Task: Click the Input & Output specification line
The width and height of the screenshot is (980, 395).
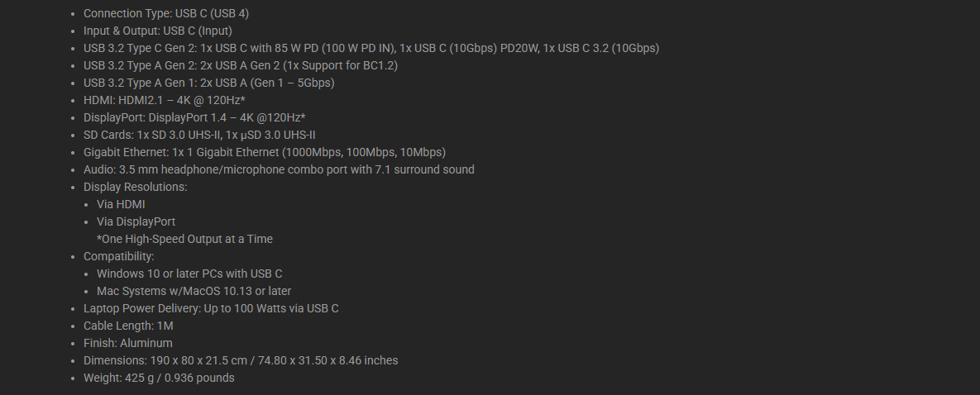Action: pyautogui.click(x=157, y=31)
